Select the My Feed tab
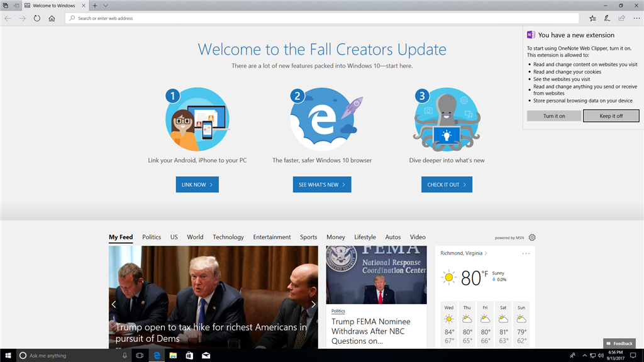The width and height of the screenshot is (644, 362). click(x=121, y=237)
